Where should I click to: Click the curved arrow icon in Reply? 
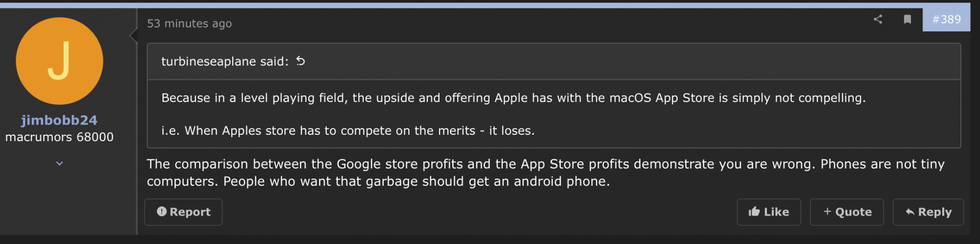click(x=910, y=212)
